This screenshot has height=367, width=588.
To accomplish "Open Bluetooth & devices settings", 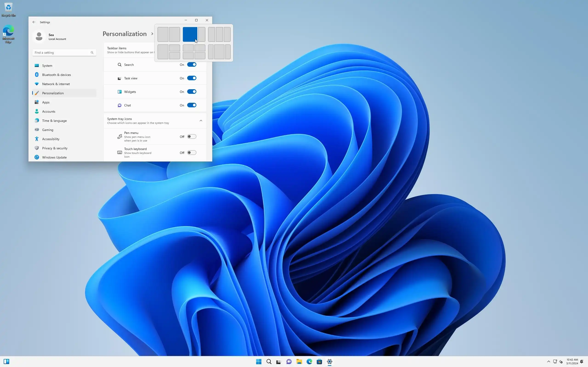I will coord(56,75).
